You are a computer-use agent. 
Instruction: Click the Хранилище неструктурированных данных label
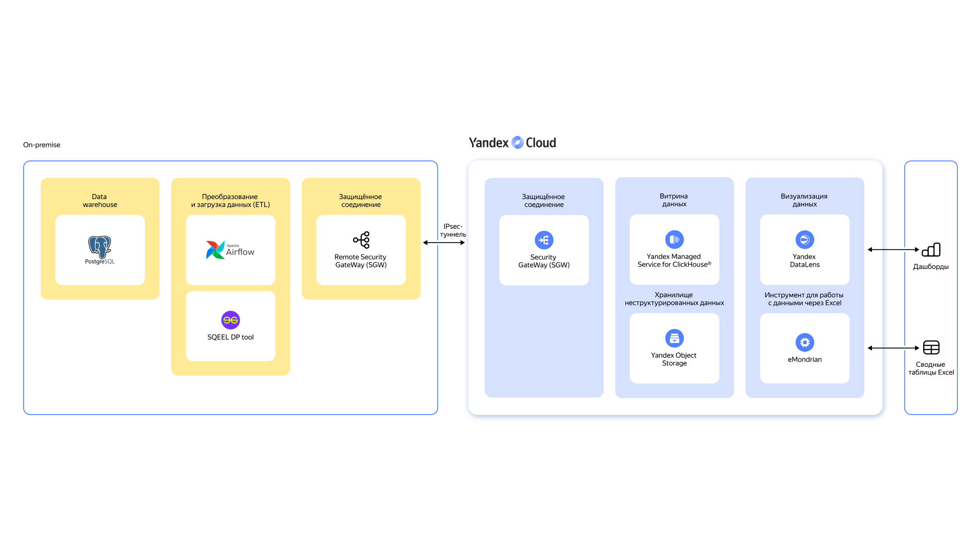[674, 299]
